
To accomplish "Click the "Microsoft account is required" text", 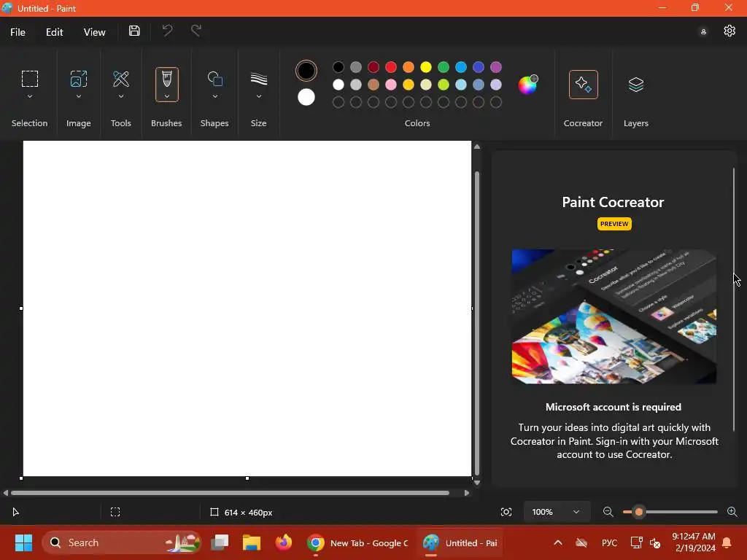I will tap(613, 407).
